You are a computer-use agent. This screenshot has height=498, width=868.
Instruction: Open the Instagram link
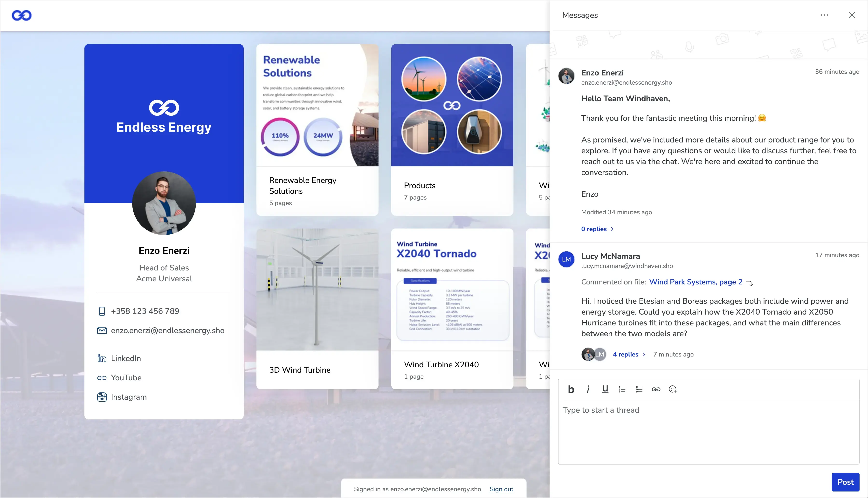(x=129, y=397)
